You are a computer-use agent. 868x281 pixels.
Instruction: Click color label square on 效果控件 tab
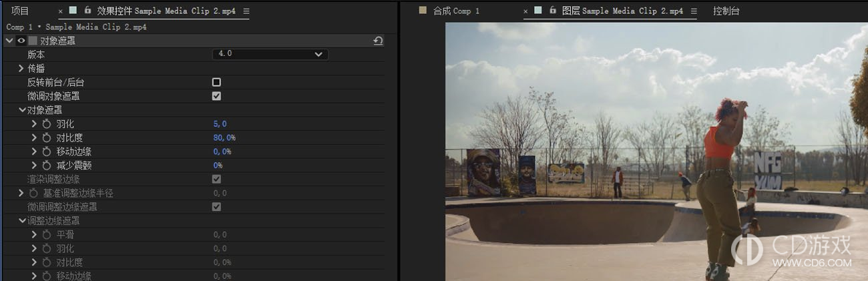point(73,11)
